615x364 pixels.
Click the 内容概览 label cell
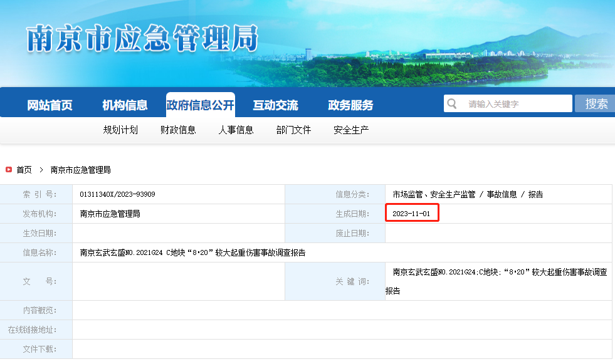tap(36, 310)
